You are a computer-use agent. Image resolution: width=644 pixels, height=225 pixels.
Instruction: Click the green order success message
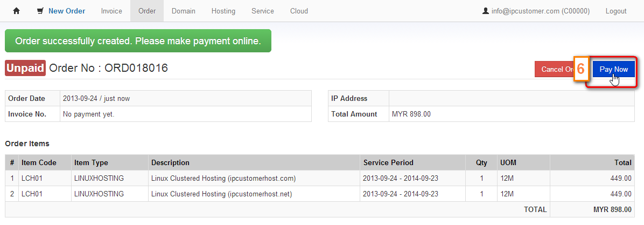tap(138, 40)
